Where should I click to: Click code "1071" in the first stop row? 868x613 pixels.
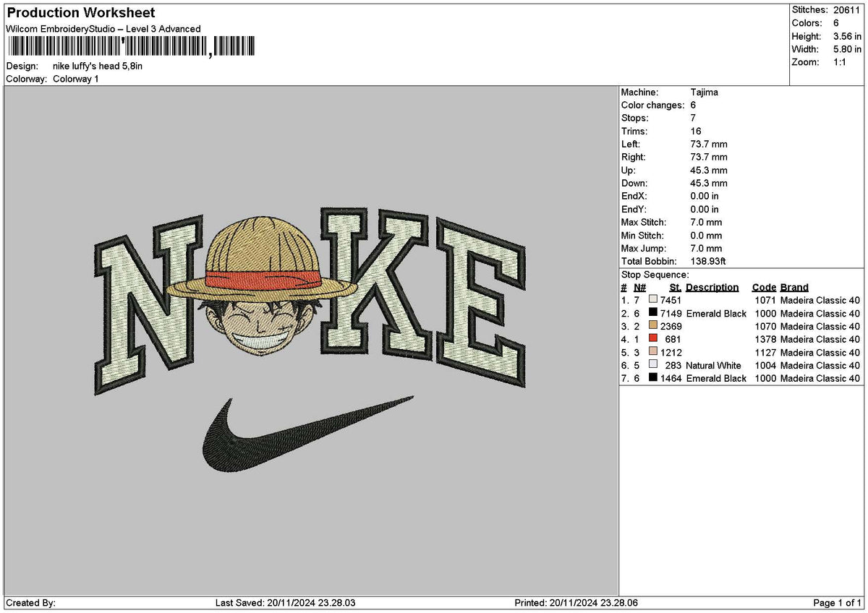click(765, 300)
